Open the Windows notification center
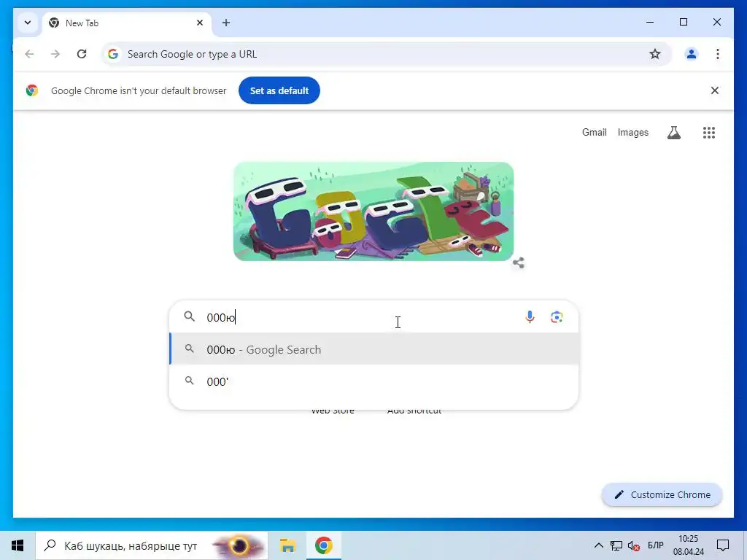747x560 pixels. 723,545
